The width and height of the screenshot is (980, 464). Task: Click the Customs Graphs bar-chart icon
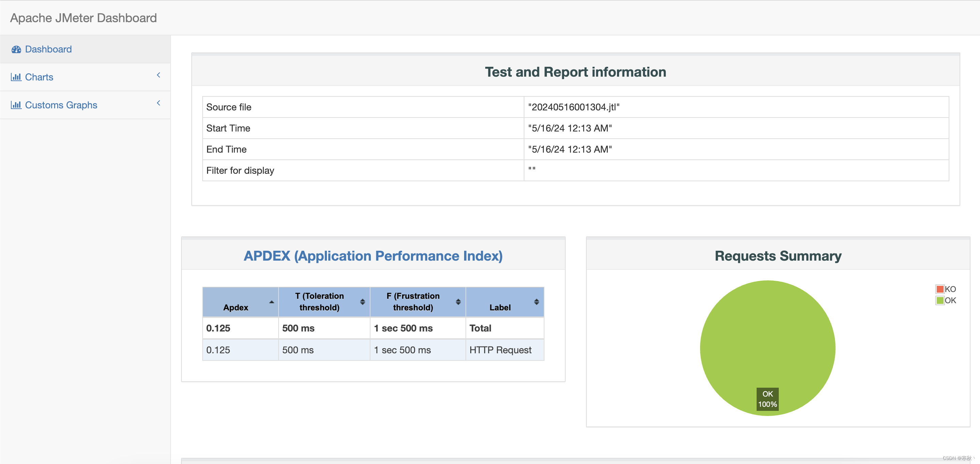click(16, 105)
